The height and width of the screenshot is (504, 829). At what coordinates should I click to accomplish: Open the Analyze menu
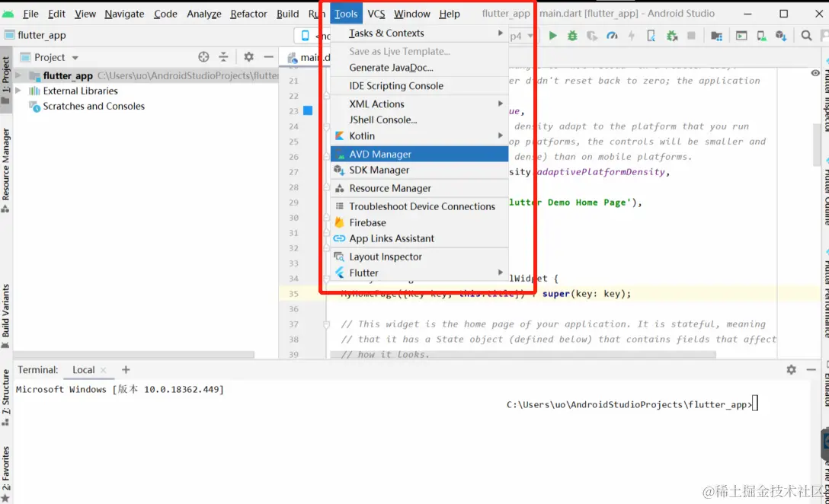[204, 14]
